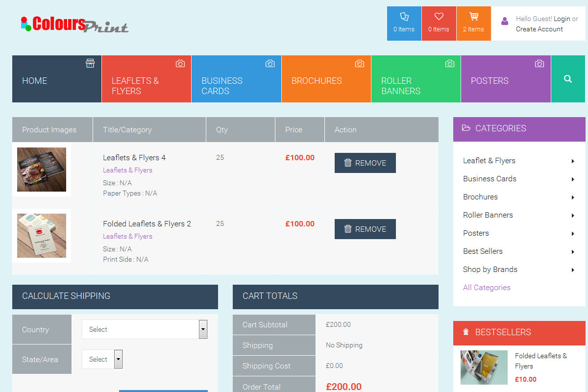Viewport: 588px width, 392px height.
Task: Click the compare items icon in header
Action: 404,17
